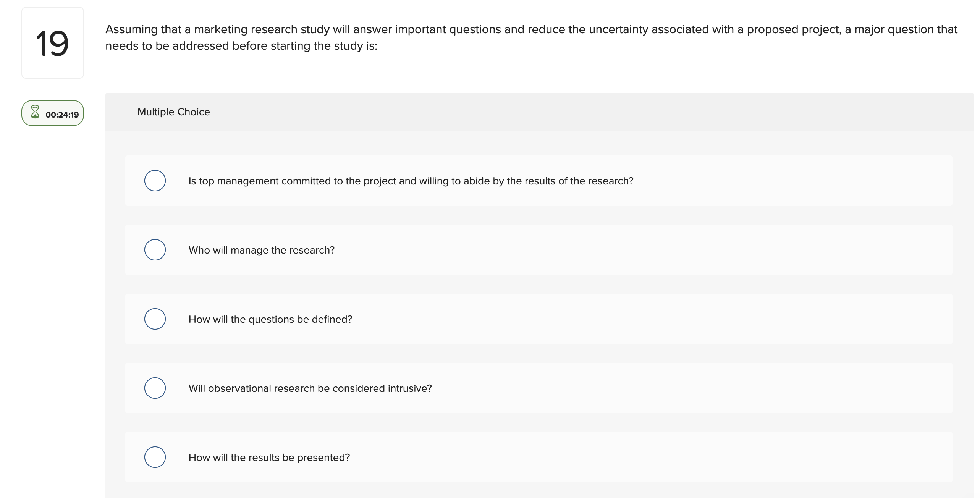Viewport: 980px width, 498px height.
Task: Select the radio button for 'How will the results be presented?'
Action: tap(155, 457)
